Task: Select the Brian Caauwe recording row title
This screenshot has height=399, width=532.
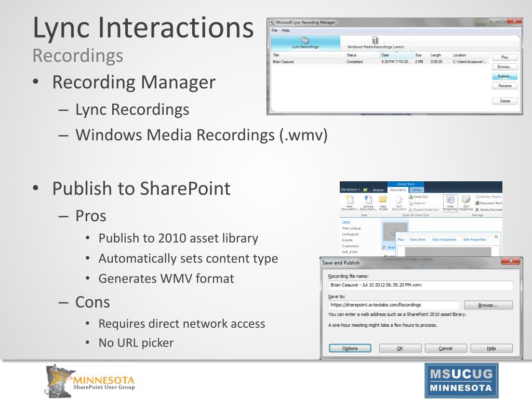Action: point(283,62)
